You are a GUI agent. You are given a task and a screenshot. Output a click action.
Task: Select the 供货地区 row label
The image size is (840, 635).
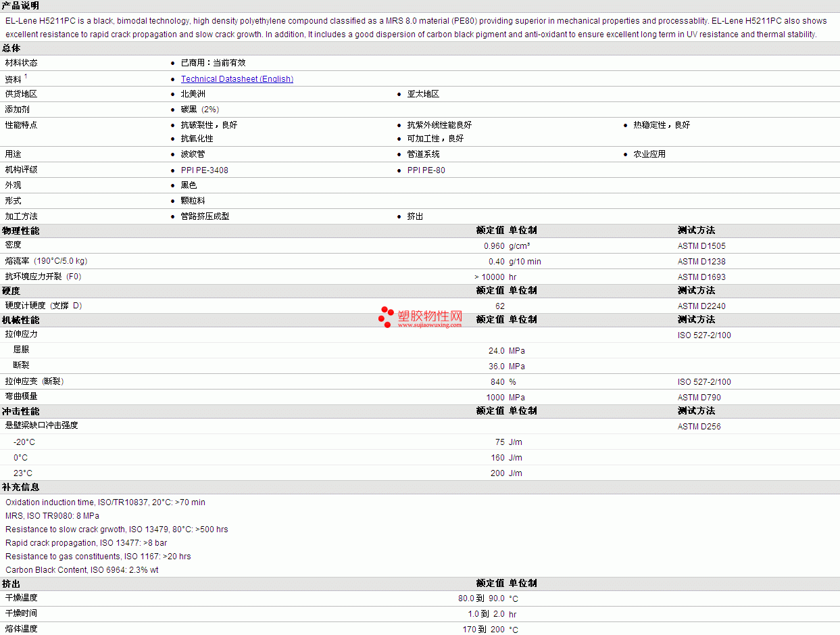pyautogui.click(x=22, y=94)
